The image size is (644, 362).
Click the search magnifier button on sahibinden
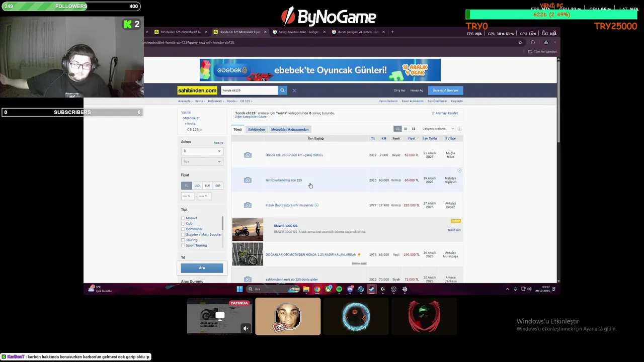coord(282,90)
